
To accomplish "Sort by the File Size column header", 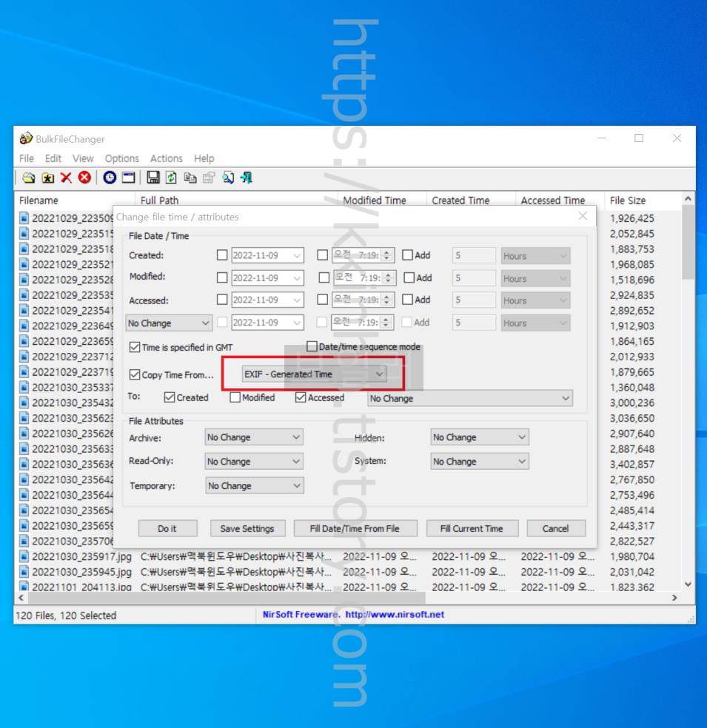I will (643, 200).
